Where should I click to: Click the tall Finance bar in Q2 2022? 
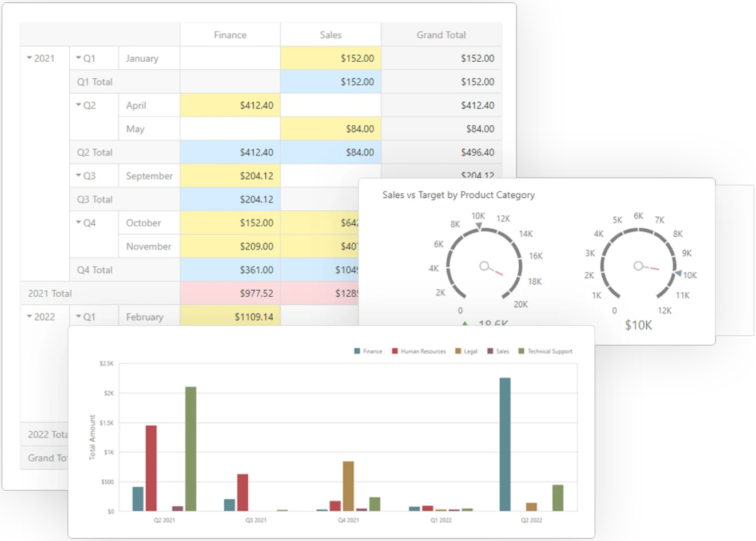tap(505, 444)
